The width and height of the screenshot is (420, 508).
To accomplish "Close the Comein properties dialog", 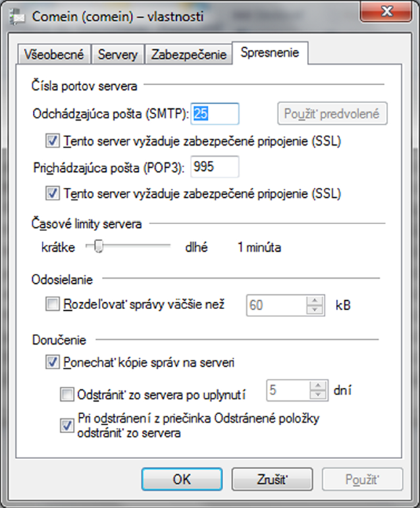I will (x=386, y=12).
